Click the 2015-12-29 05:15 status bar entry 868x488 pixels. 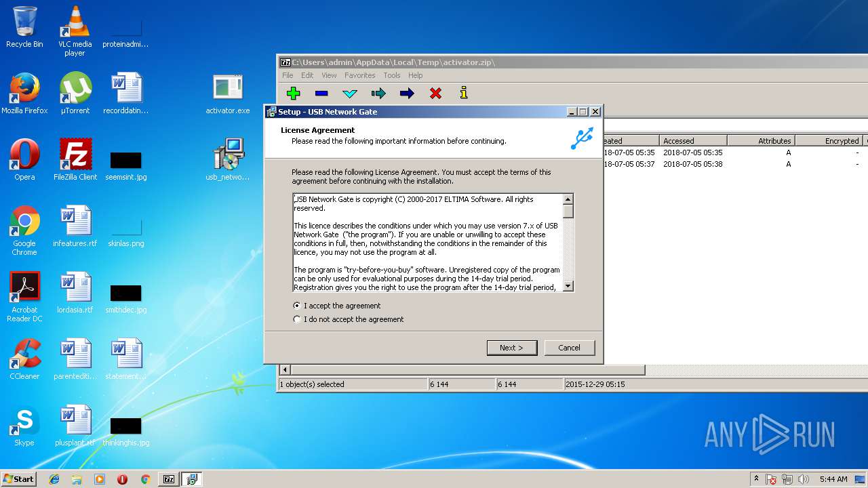[595, 384]
